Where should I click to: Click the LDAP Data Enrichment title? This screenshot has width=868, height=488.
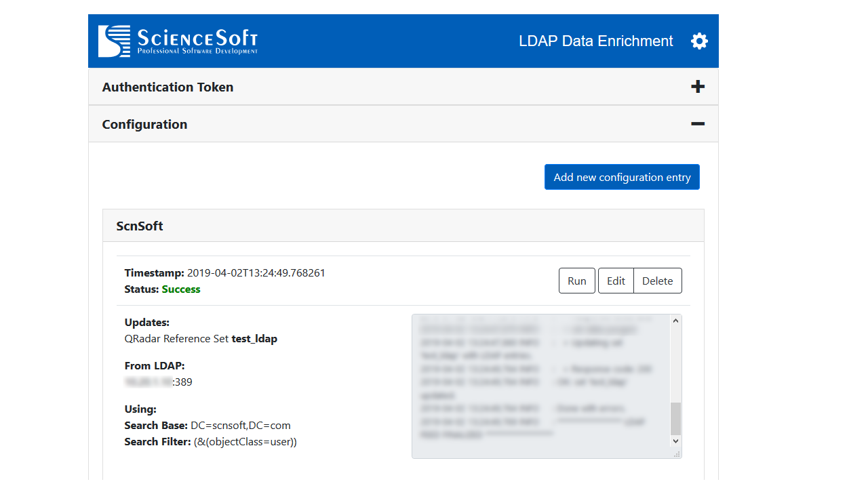(595, 41)
